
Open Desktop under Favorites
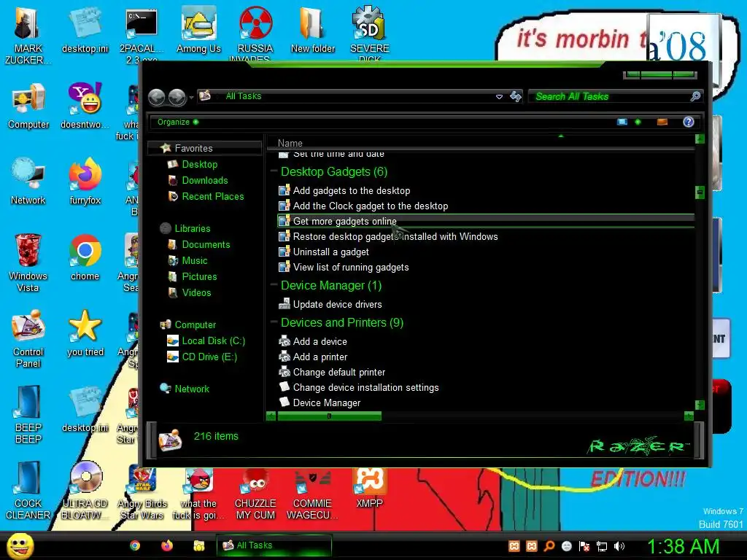tap(199, 164)
